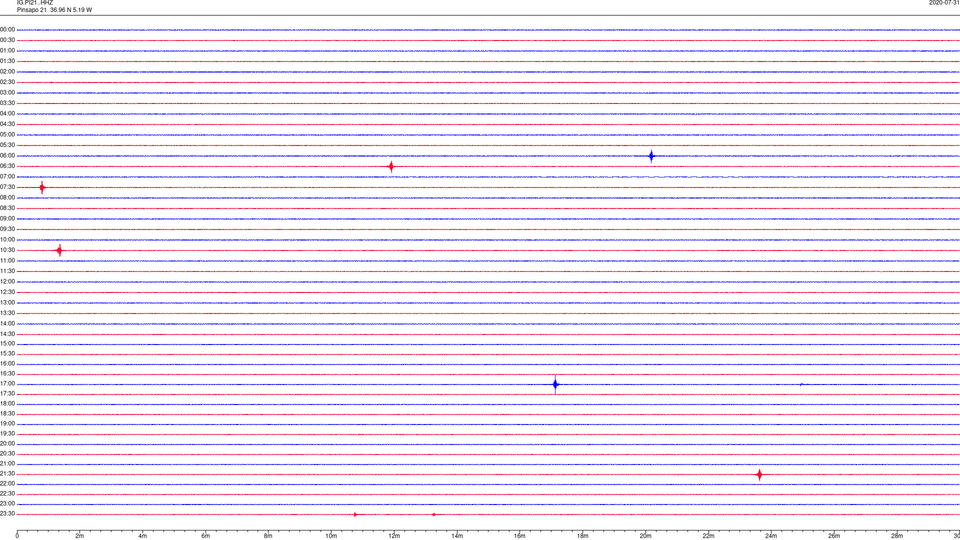Image resolution: width=960 pixels, height=540 pixels.
Task: Click the red seismic spike on the 07:30 trace
Action: 42,187
